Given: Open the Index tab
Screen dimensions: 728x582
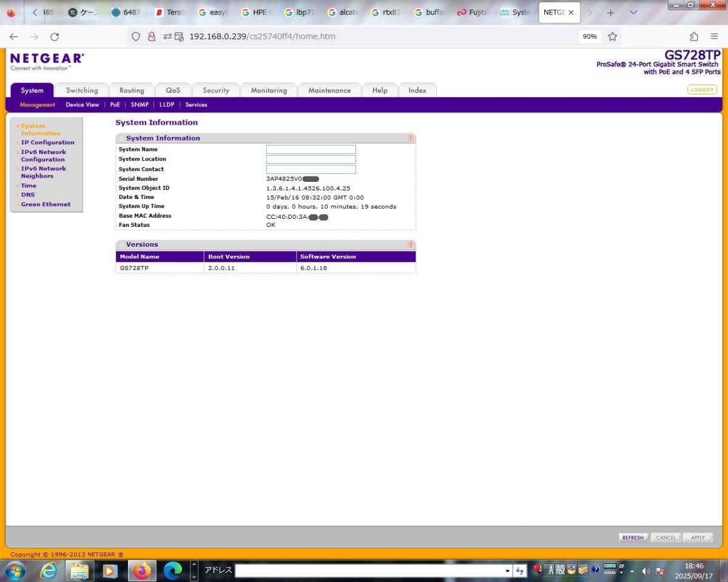Looking at the screenshot, I should (417, 90).
